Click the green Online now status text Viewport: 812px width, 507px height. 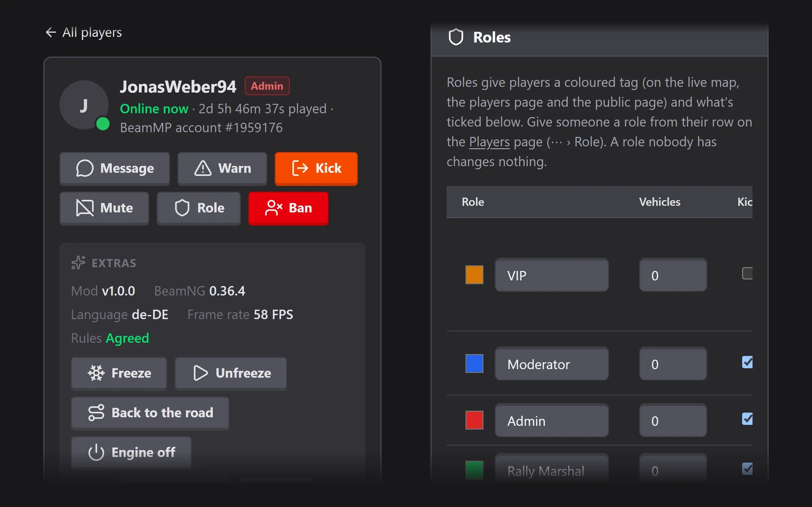click(x=154, y=109)
